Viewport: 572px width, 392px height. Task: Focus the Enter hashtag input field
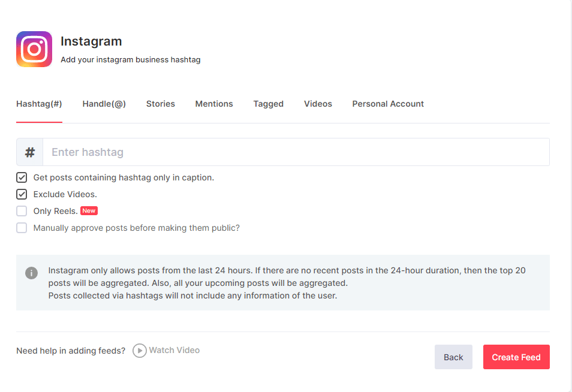tap(296, 152)
